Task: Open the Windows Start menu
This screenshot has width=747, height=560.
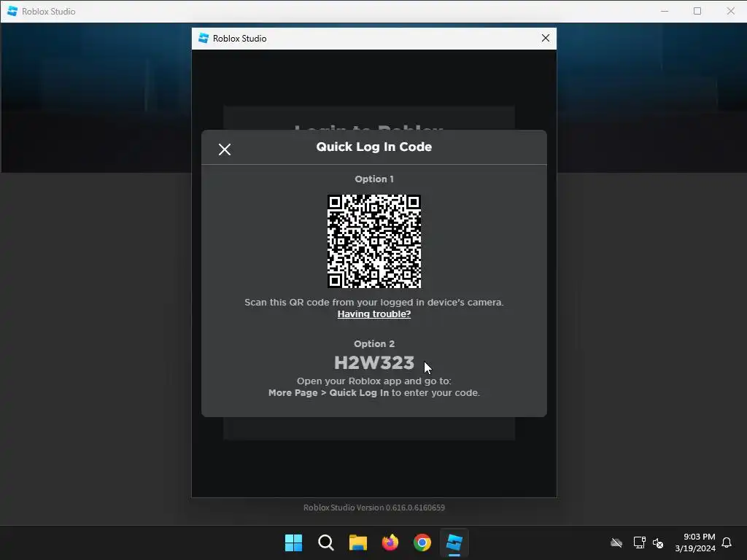Action: coord(293,542)
